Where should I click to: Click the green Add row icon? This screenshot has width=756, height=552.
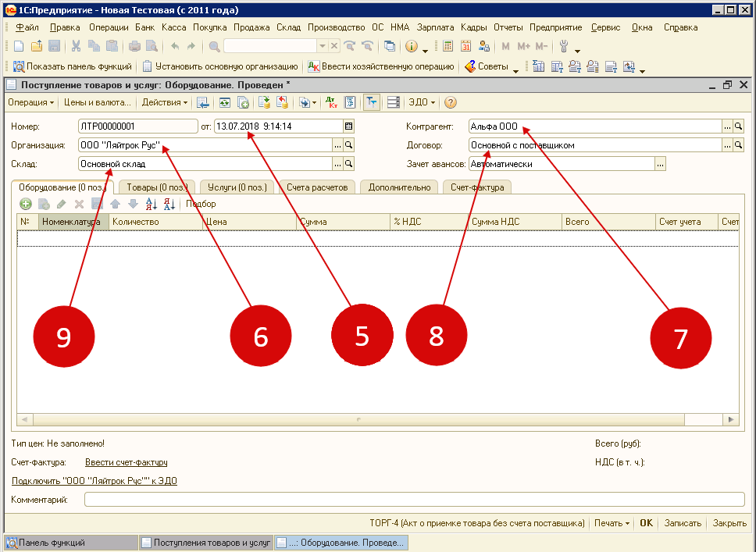26,204
